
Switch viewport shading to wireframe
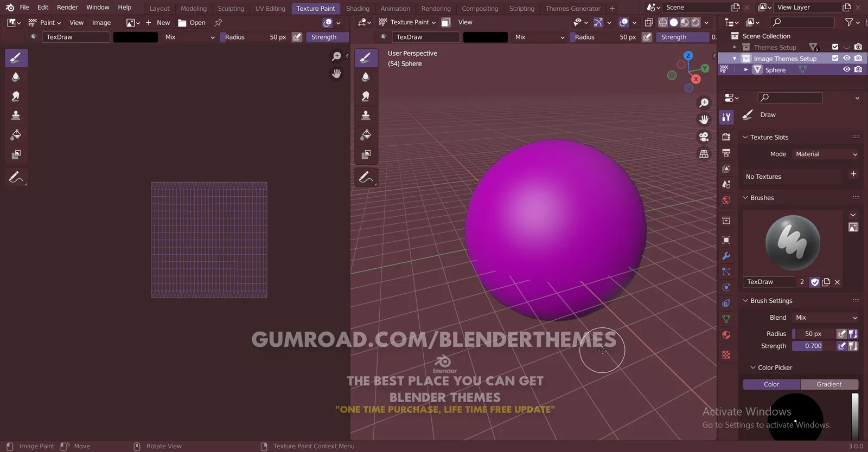[663, 22]
